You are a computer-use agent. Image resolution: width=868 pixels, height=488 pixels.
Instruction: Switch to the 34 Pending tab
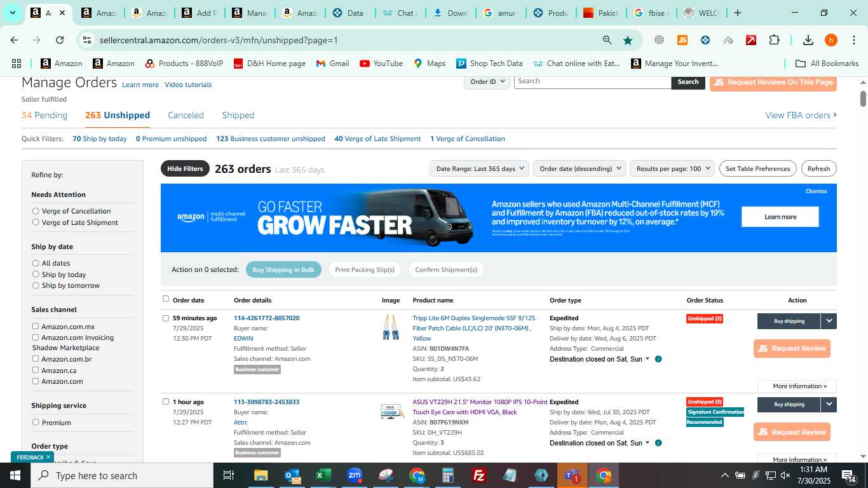[x=44, y=115]
